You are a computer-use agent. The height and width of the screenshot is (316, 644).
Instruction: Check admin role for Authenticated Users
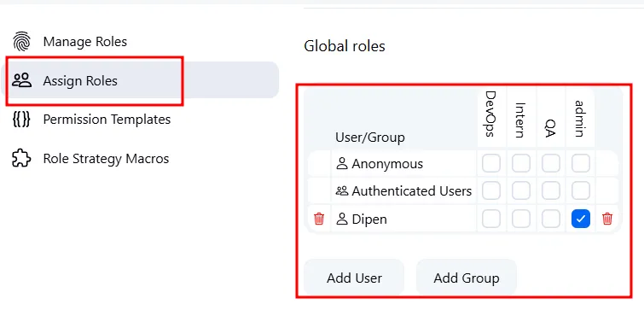click(x=581, y=191)
